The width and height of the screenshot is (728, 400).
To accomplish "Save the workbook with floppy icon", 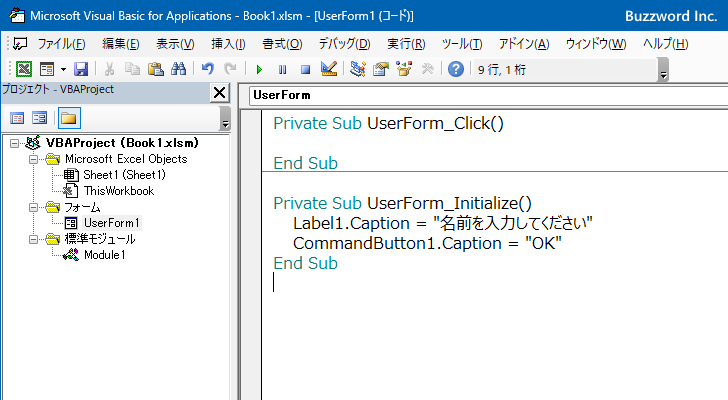I will click(81, 69).
